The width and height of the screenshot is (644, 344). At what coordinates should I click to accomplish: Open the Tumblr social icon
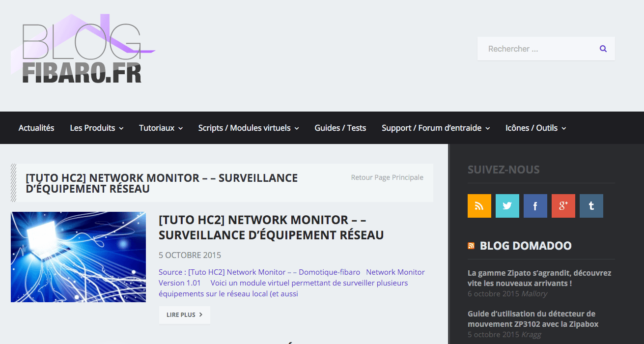pos(591,206)
